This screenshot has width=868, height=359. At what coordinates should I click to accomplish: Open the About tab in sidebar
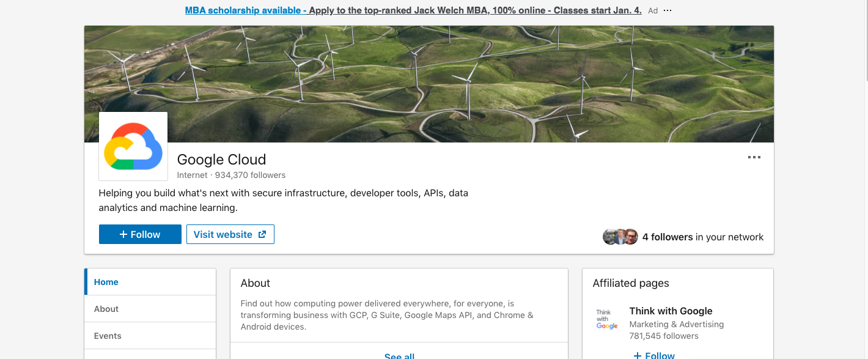click(106, 309)
